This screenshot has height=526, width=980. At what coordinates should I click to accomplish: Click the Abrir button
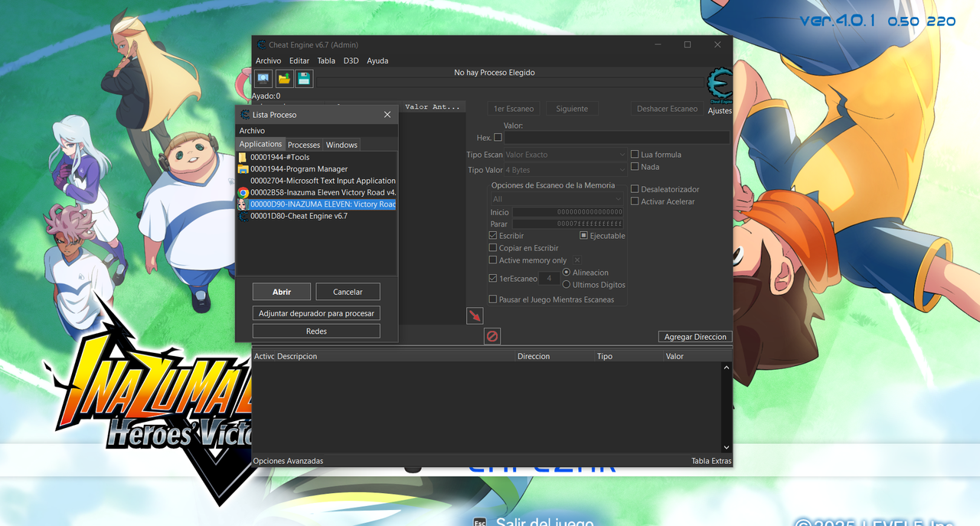[282, 292]
